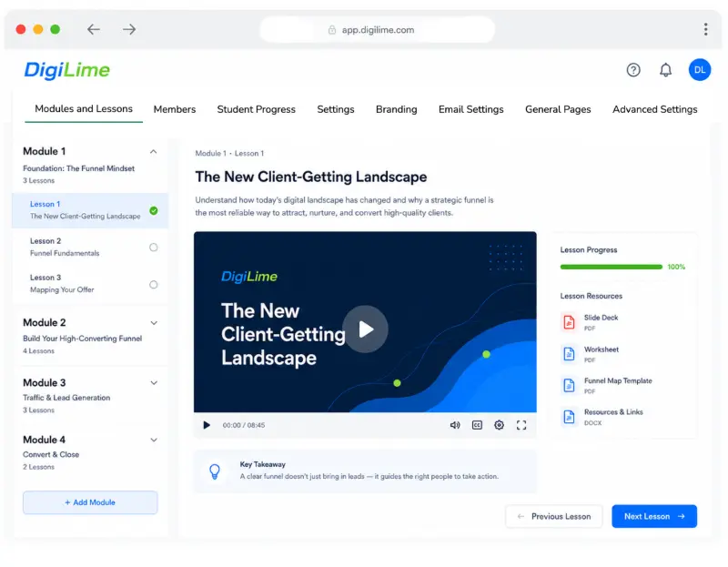Select Lesson 2 Funnel Fundamentals

coord(90,247)
